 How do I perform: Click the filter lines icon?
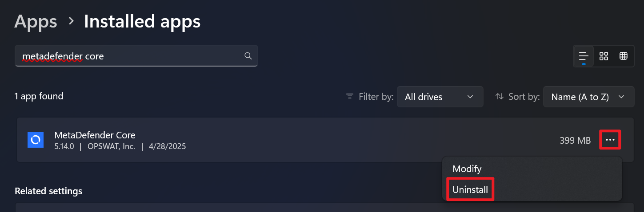point(350,96)
